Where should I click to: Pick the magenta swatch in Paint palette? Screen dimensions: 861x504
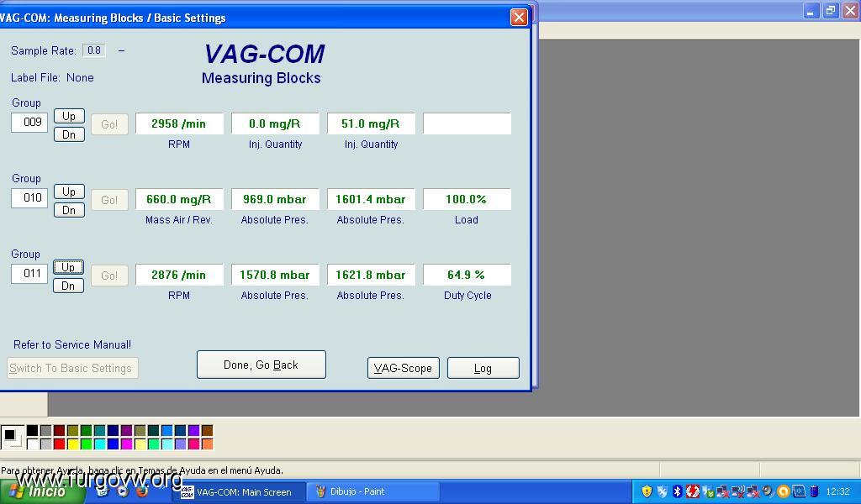point(127,444)
